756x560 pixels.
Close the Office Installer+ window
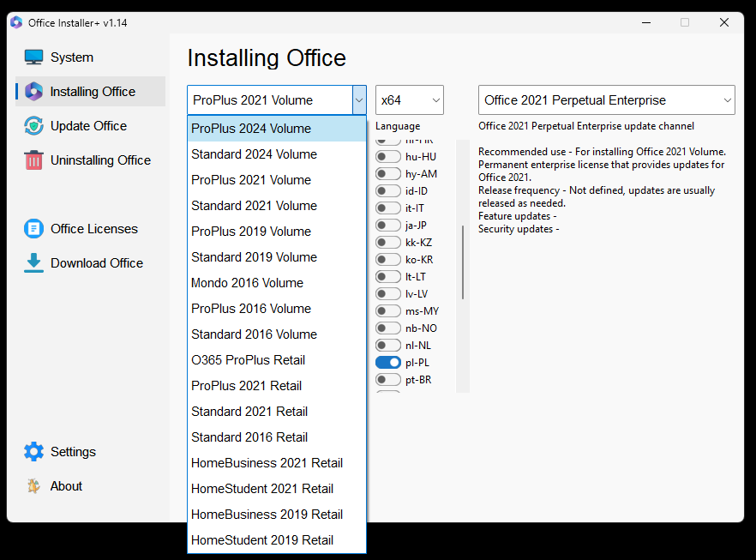click(724, 22)
